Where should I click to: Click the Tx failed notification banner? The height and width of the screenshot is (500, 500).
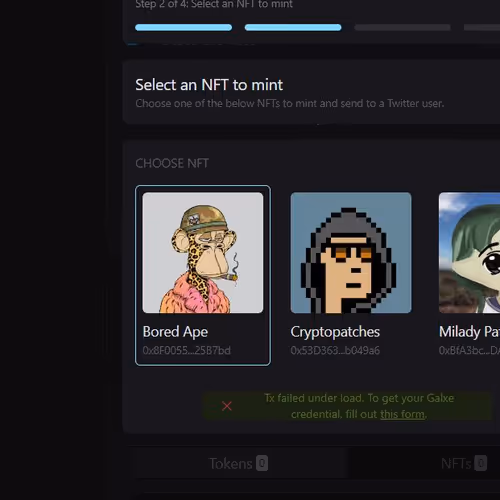coord(347,406)
